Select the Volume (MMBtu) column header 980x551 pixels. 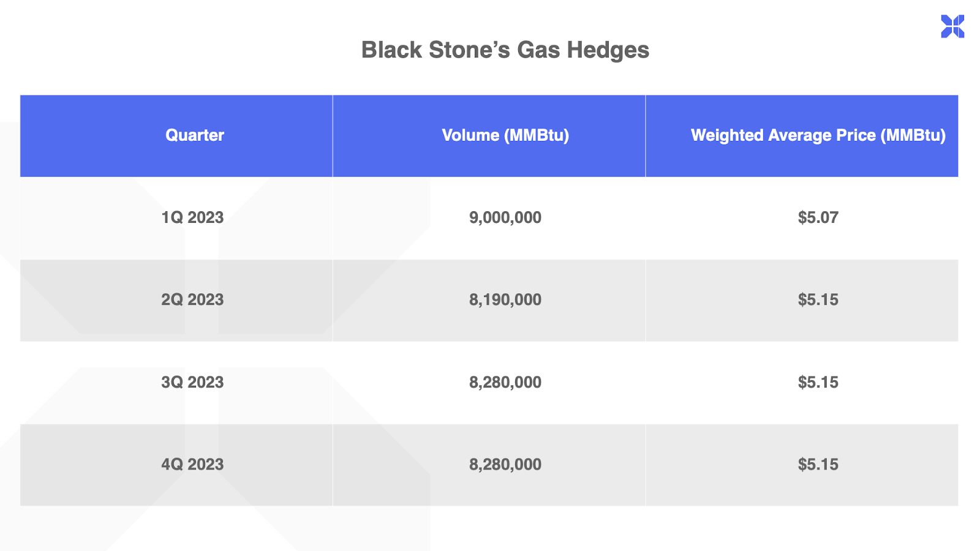tap(505, 135)
